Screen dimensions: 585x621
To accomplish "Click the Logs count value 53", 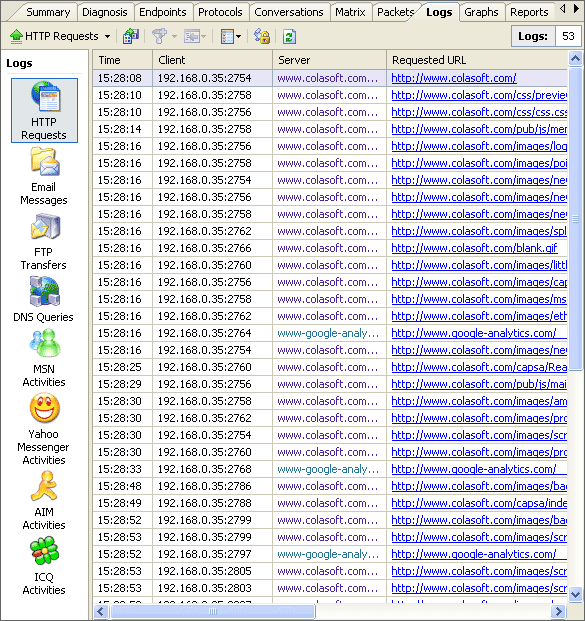I will [568, 36].
